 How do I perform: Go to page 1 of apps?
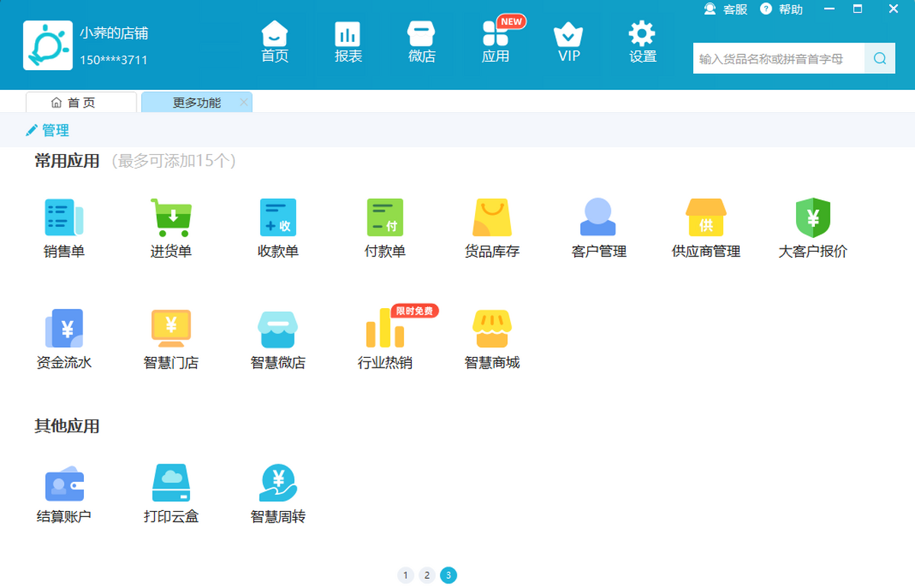[405, 575]
